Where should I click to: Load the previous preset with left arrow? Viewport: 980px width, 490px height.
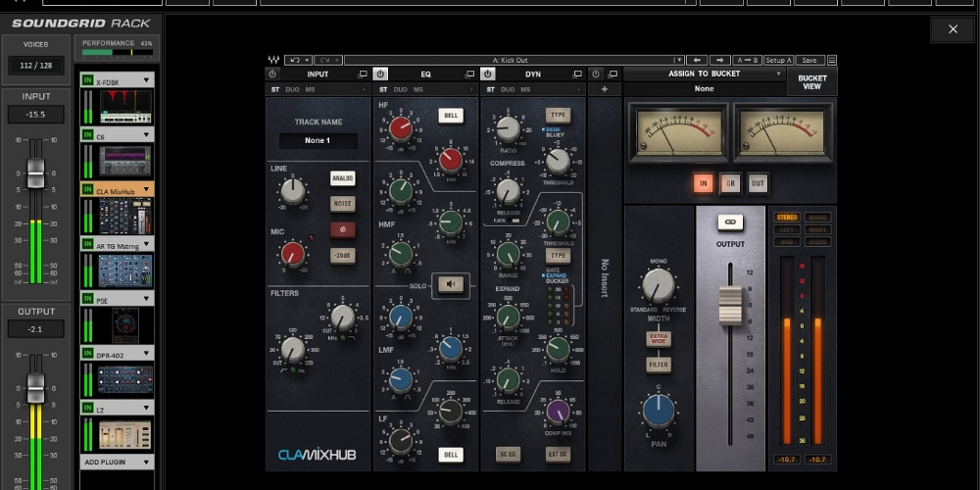[x=696, y=61]
